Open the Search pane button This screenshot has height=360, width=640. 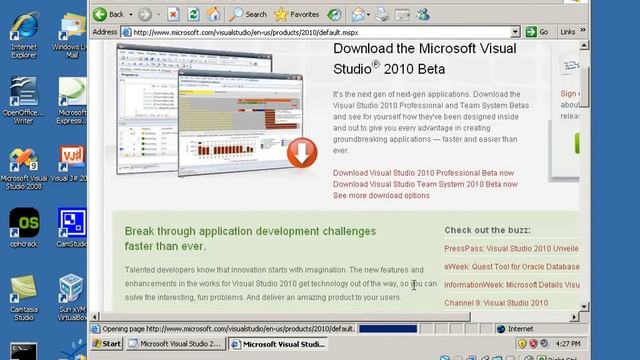click(248, 15)
